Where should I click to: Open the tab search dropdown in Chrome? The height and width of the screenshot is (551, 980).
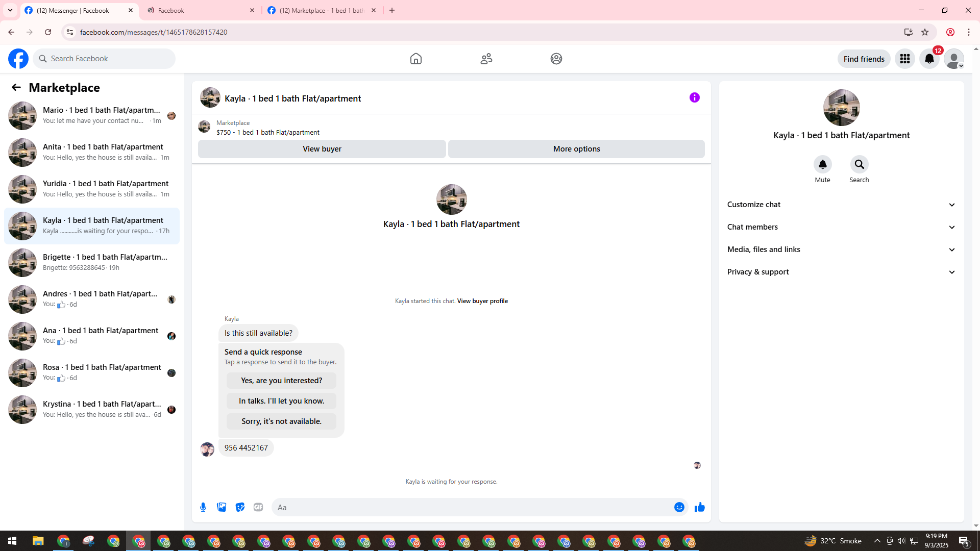pos(10,10)
